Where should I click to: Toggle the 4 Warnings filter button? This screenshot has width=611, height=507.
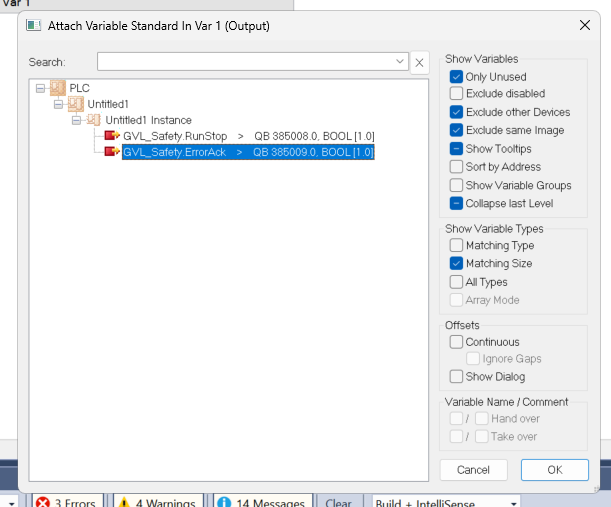158,502
